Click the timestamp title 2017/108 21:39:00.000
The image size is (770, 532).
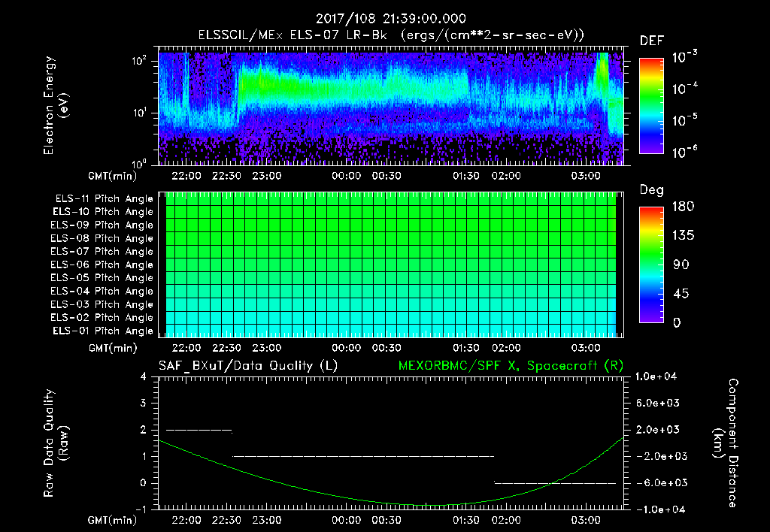390,19
